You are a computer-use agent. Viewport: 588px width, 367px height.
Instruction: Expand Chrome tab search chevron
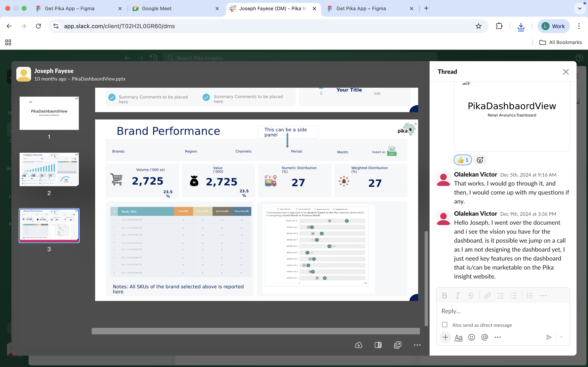(x=580, y=9)
